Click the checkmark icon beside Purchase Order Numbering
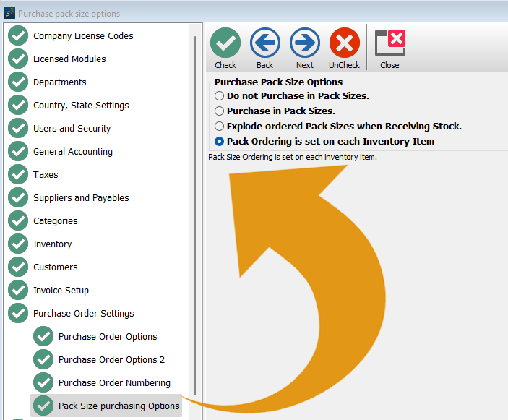Screen dimensions: 508x420 click(x=44, y=383)
